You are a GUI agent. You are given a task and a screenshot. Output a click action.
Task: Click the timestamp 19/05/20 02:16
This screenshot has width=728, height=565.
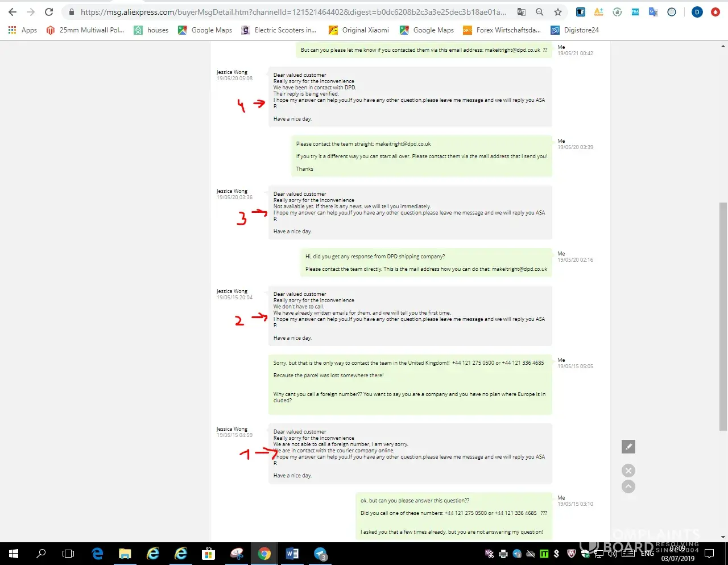click(576, 260)
